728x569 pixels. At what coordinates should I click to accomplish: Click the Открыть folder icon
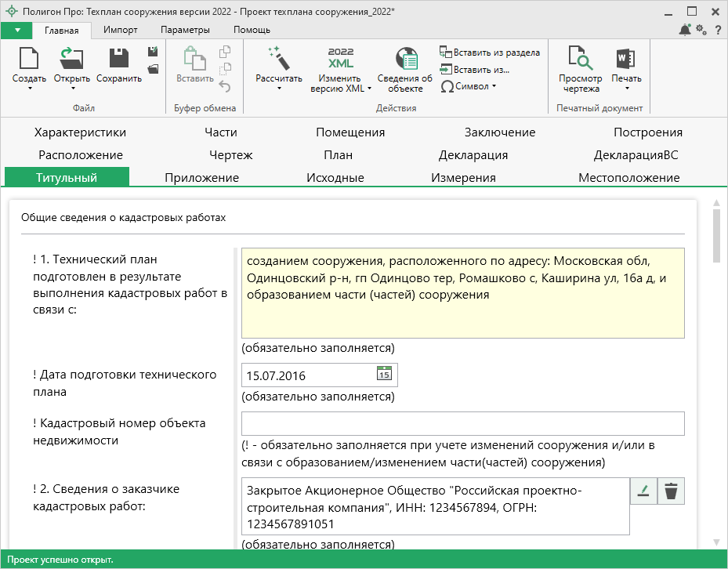pyautogui.click(x=71, y=60)
